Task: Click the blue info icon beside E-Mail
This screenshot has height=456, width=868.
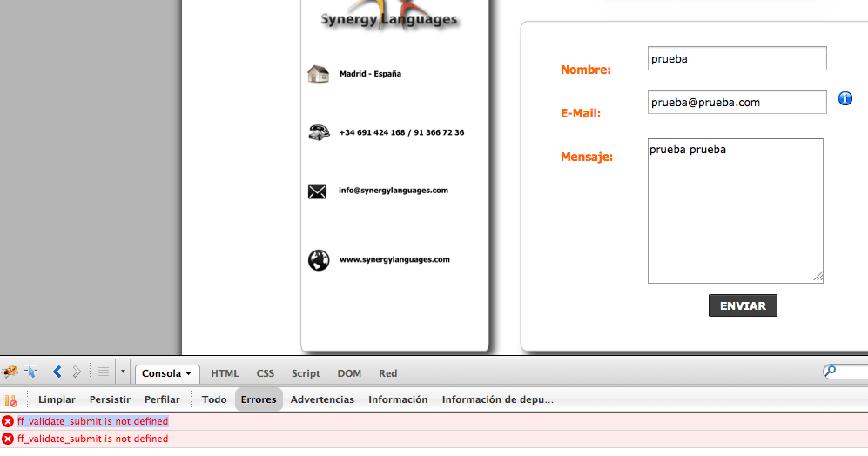Action: [844, 98]
